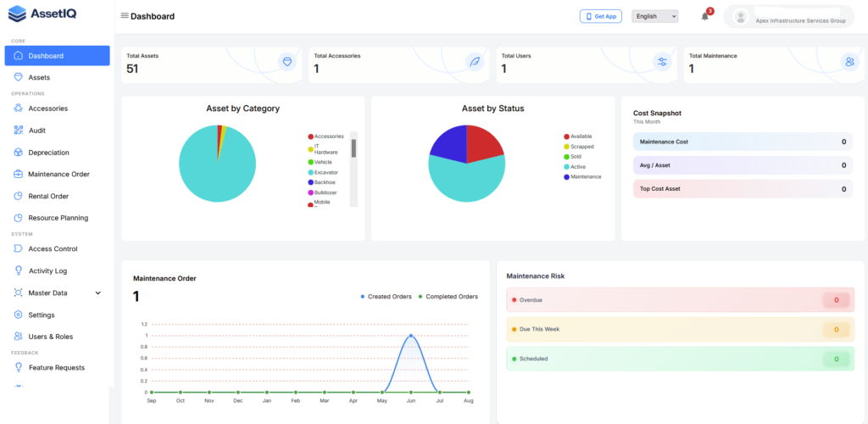Image resolution: width=868 pixels, height=424 pixels.
Task: Open Resource Planning menu item
Action: (57, 218)
